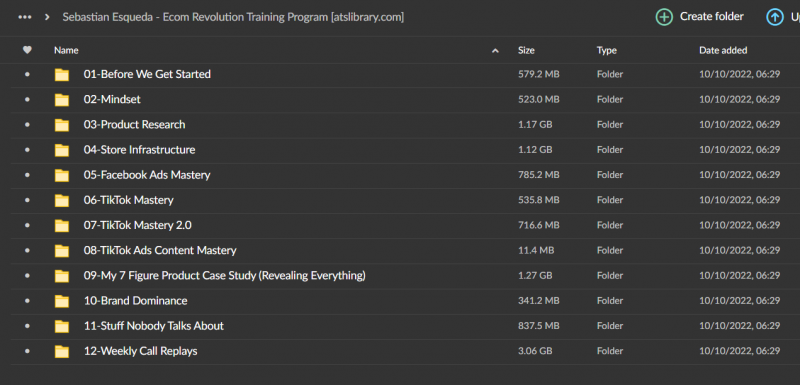Viewport: 800px width, 385px height.
Task: Click folder icon of 07-TikTok Mastery 2.0
Action: pos(62,225)
